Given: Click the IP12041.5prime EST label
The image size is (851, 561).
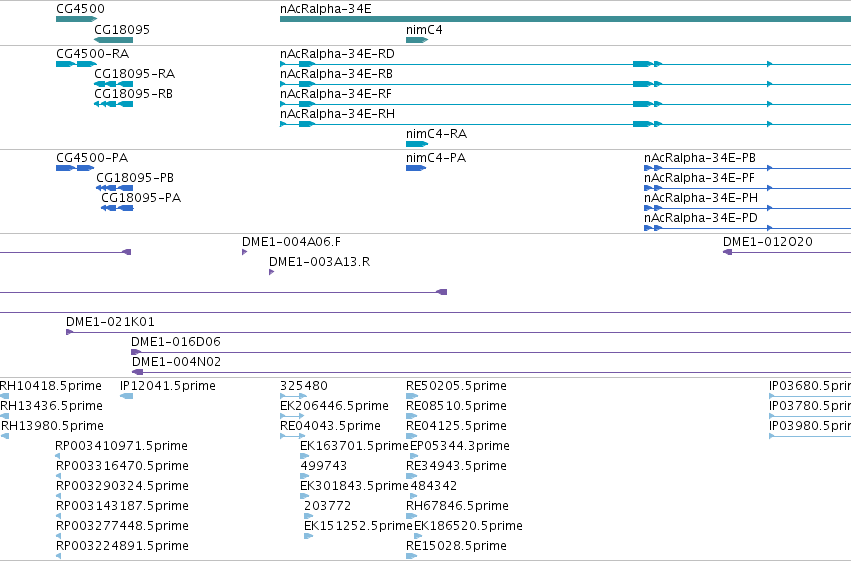Looking at the screenshot, I should click(168, 386).
